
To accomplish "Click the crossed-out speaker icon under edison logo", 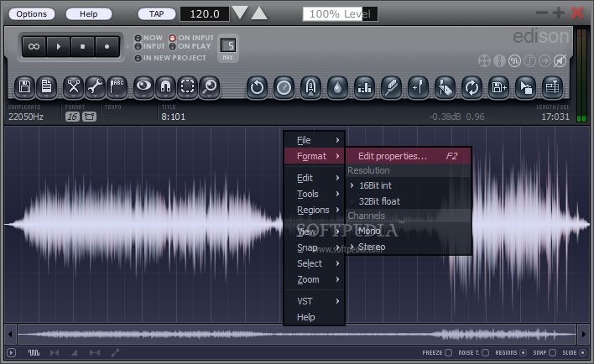I will click(x=560, y=61).
